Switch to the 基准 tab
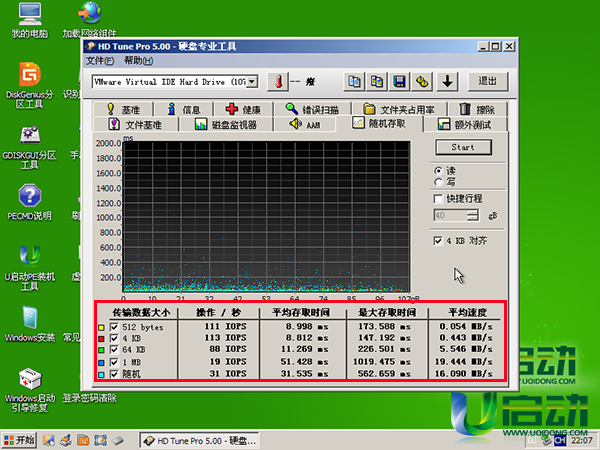Screen dimensions: 600x450 click(123, 109)
